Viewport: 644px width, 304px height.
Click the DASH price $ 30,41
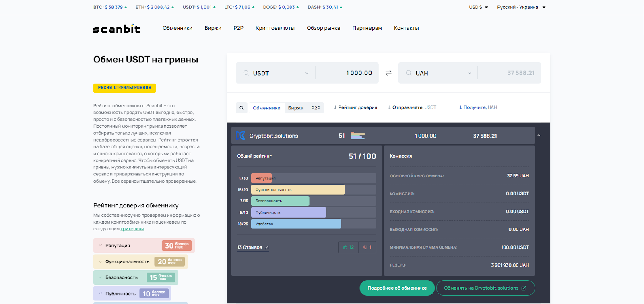coord(330,7)
